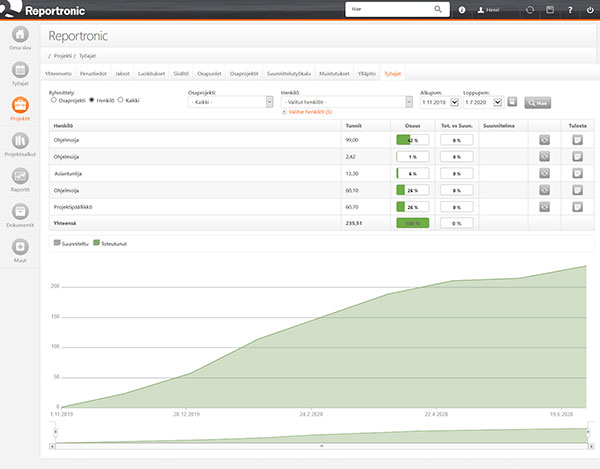Open the Osaprojekti dropdown

coord(229,101)
